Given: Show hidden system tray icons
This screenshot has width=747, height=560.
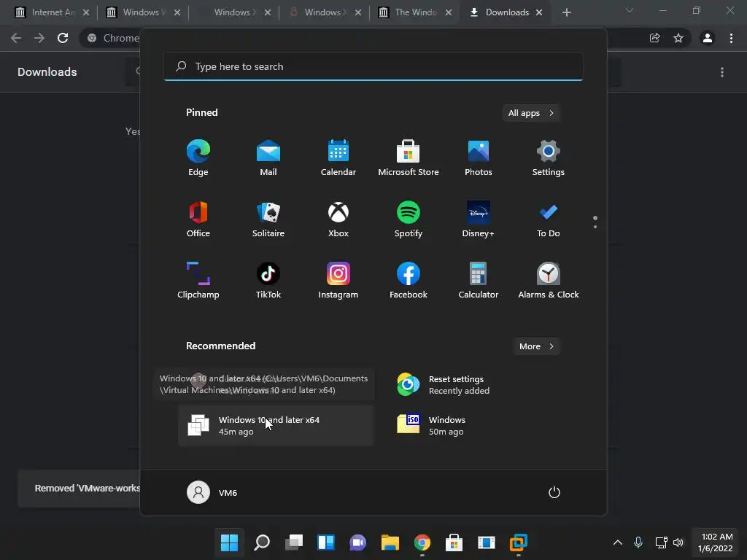Looking at the screenshot, I should click(617, 542).
